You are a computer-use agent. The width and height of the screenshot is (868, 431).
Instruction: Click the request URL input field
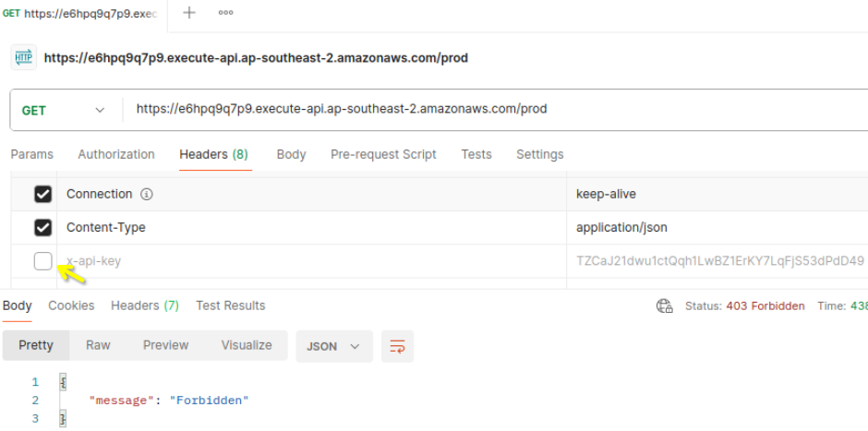pyautogui.click(x=499, y=109)
